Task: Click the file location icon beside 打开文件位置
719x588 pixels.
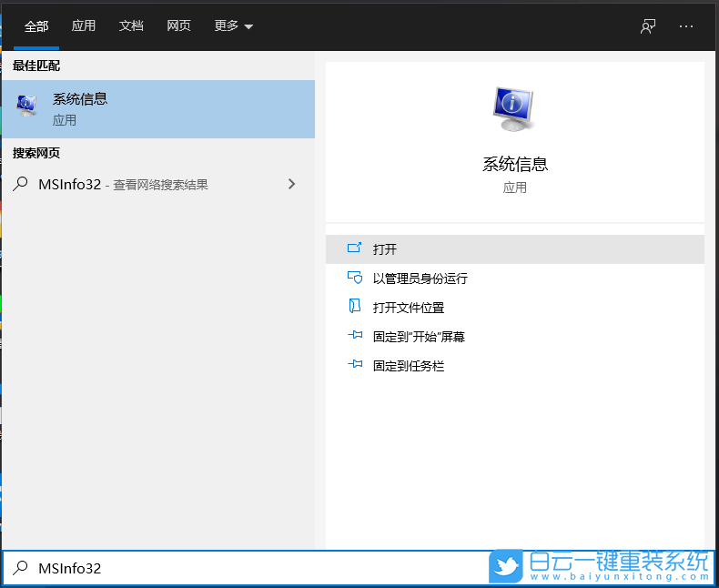Action: pos(354,306)
